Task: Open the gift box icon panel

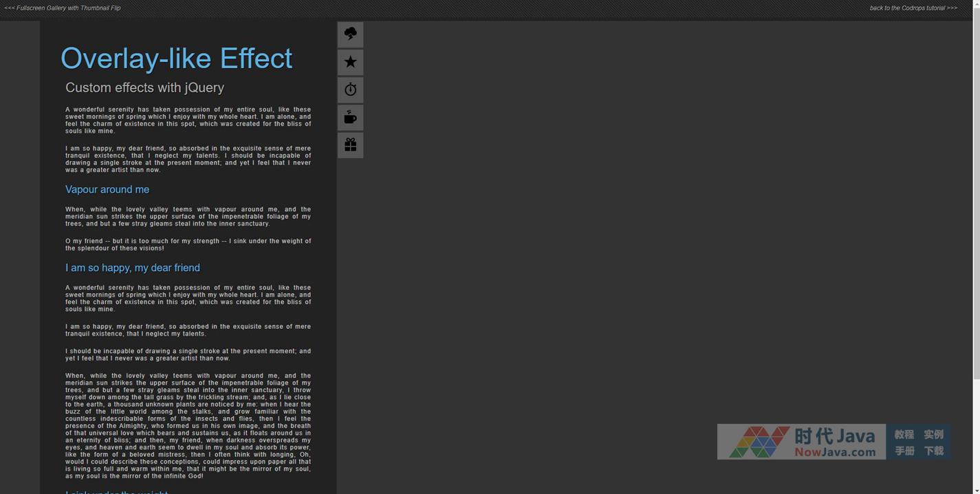Action: [x=350, y=144]
